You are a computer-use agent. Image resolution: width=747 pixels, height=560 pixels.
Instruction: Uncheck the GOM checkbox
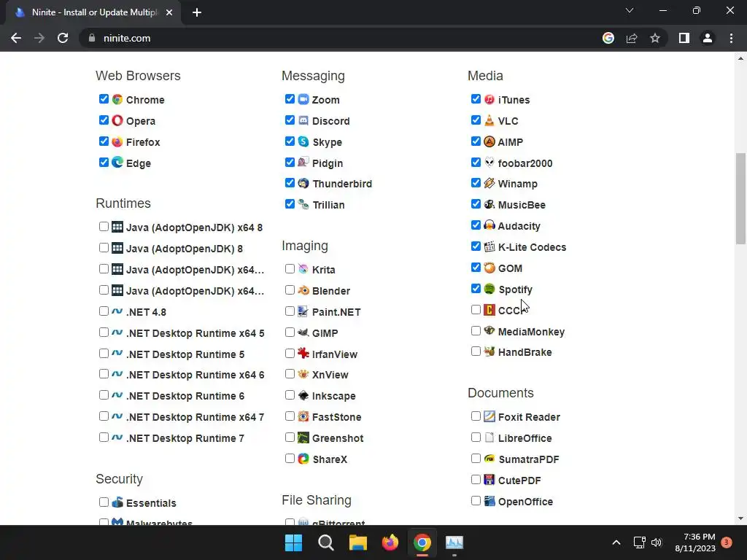[476, 268]
